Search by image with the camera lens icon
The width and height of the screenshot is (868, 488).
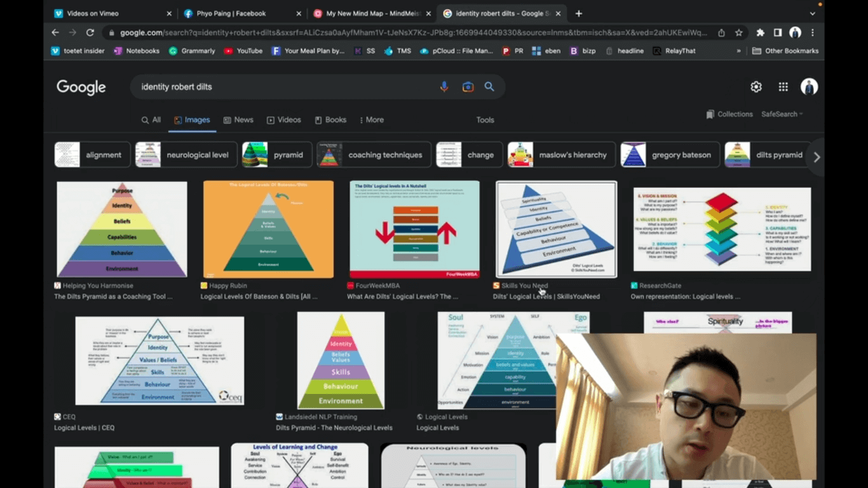coord(468,87)
